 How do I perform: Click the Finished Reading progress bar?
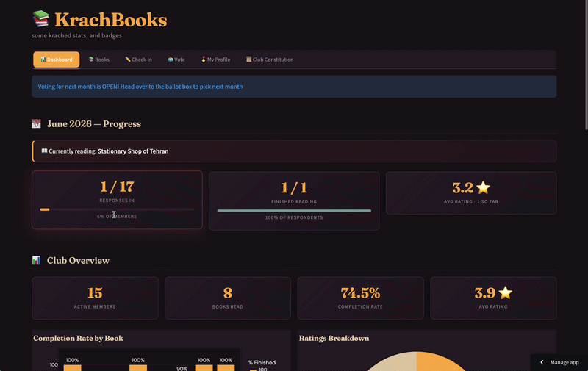pos(294,211)
